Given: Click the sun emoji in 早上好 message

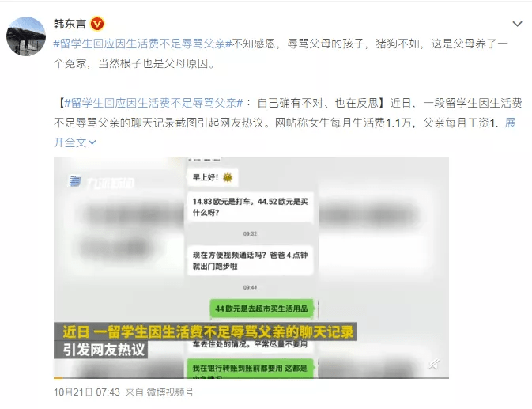Looking at the screenshot, I should 228,177.
